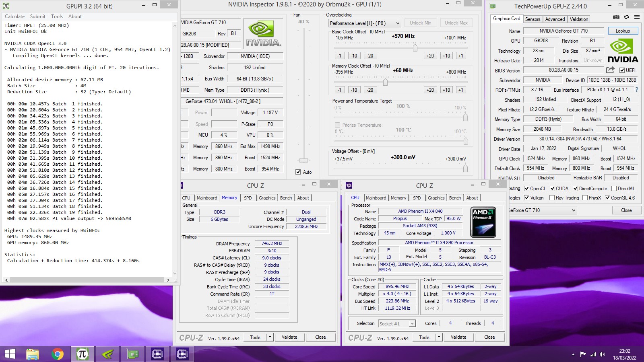Viewport: 644px width, 362px height.
Task: Click the 'GeForce 473.04 WHQL' driver field
Action: 232,101
